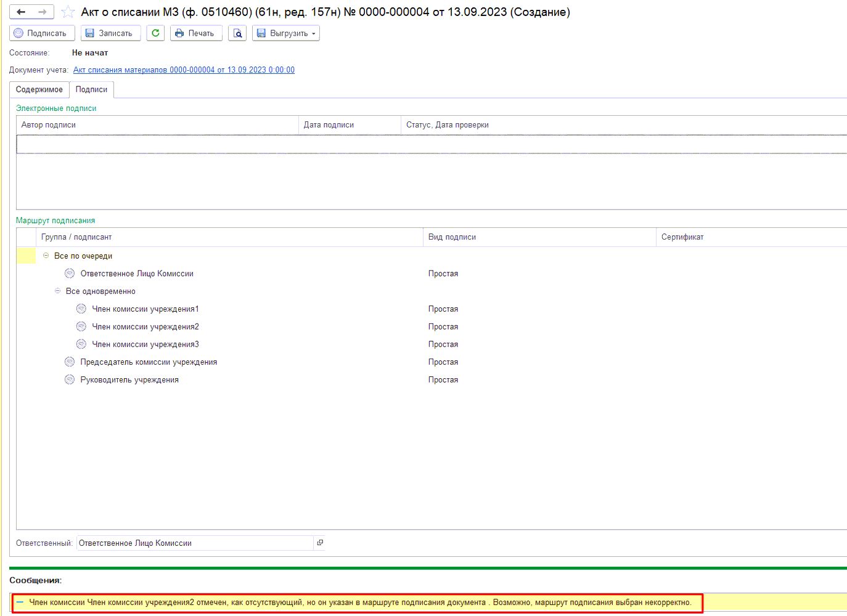Select Член комиссии учреждения3 row
The height and width of the screenshot is (616, 847).
pos(432,345)
